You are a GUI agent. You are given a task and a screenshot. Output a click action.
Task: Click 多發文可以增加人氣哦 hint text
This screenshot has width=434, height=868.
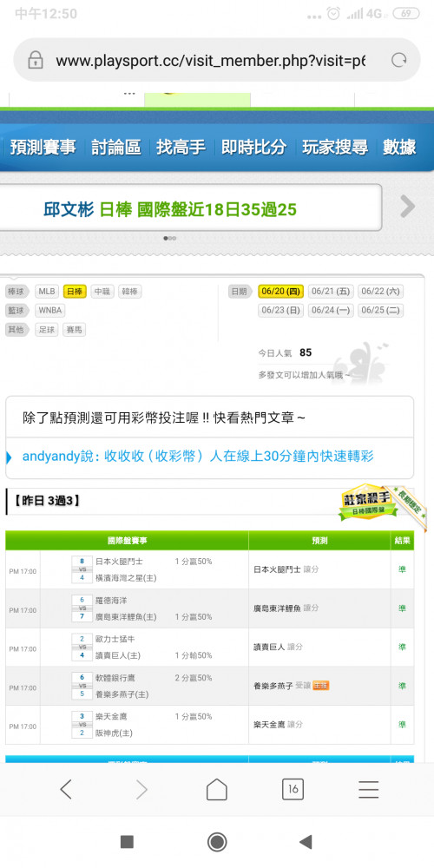point(304,375)
